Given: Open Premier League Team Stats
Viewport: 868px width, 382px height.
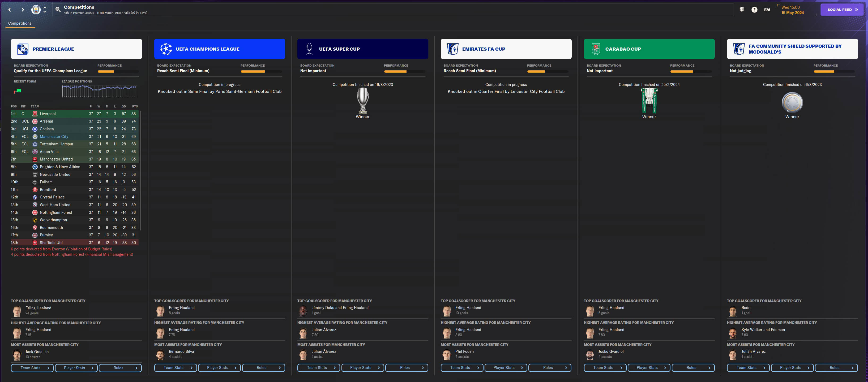Looking at the screenshot, I should click(x=32, y=368).
